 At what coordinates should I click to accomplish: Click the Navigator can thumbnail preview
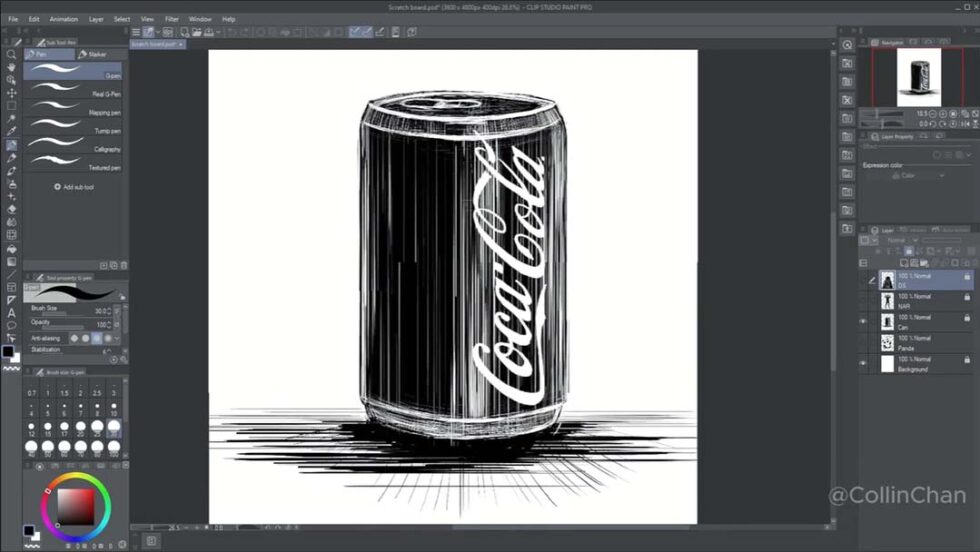pos(919,78)
